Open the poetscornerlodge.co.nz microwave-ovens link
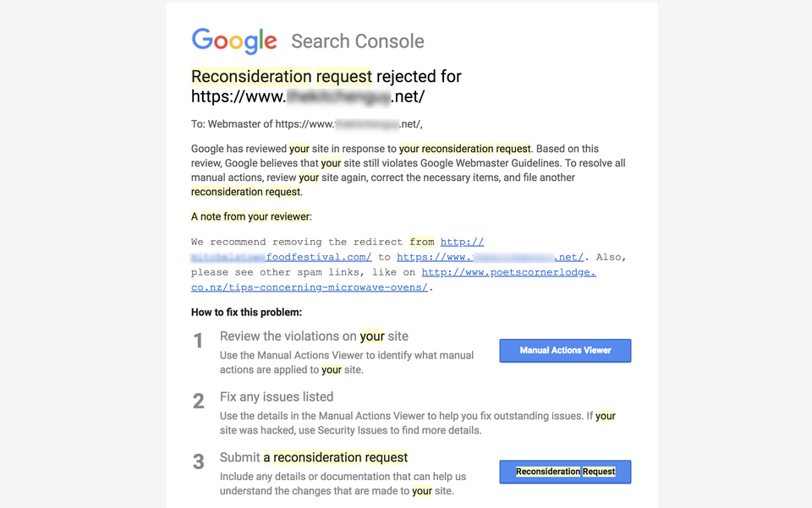Image resolution: width=812 pixels, height=508 pixels. click(x=393, y=280)
